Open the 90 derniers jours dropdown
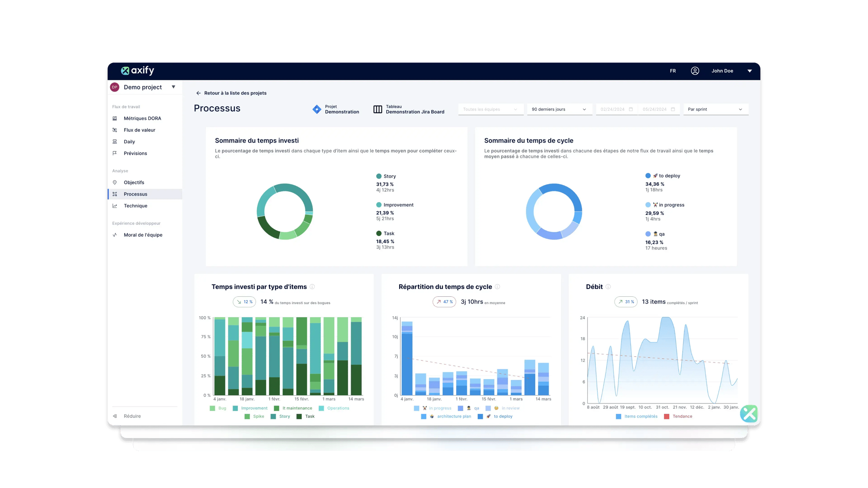The image size is (868, 488). click(x=559, y=109)
